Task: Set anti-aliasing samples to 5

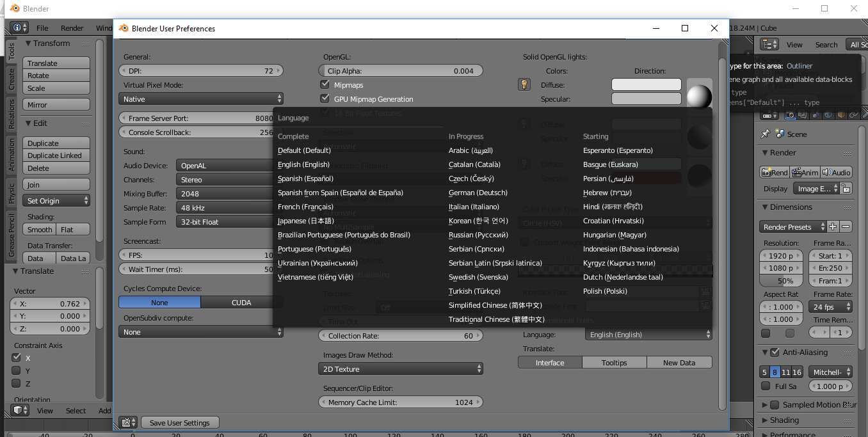Action: pos(764,372)
